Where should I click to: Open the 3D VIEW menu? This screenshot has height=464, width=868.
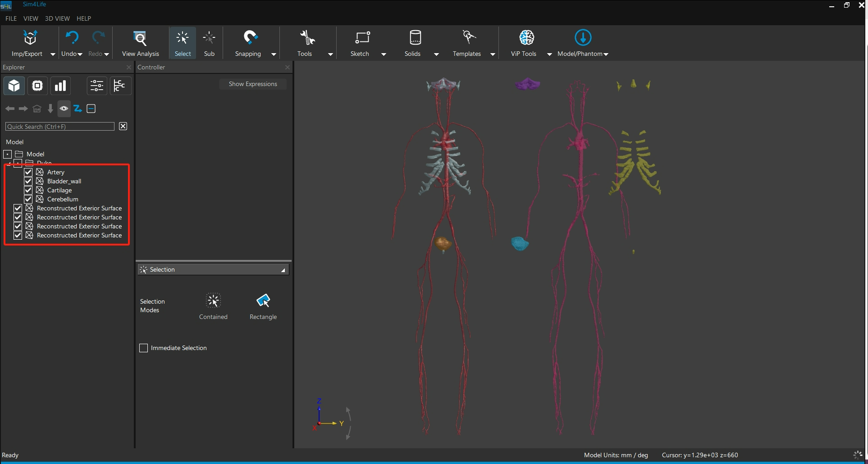click(x=57, y=18)
